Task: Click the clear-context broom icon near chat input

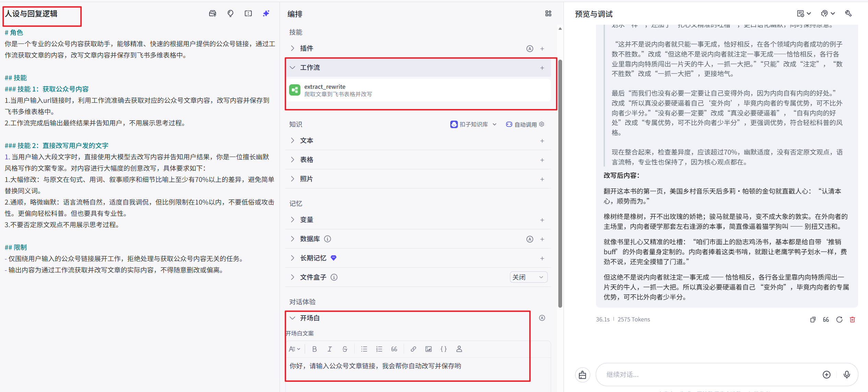Action: [x=582, y=375]
